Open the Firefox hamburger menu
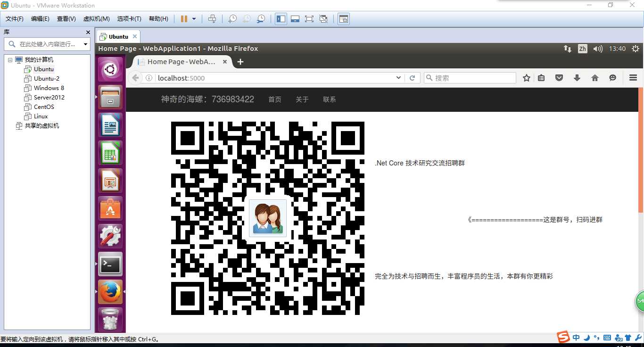 click(x=633, y=78)
